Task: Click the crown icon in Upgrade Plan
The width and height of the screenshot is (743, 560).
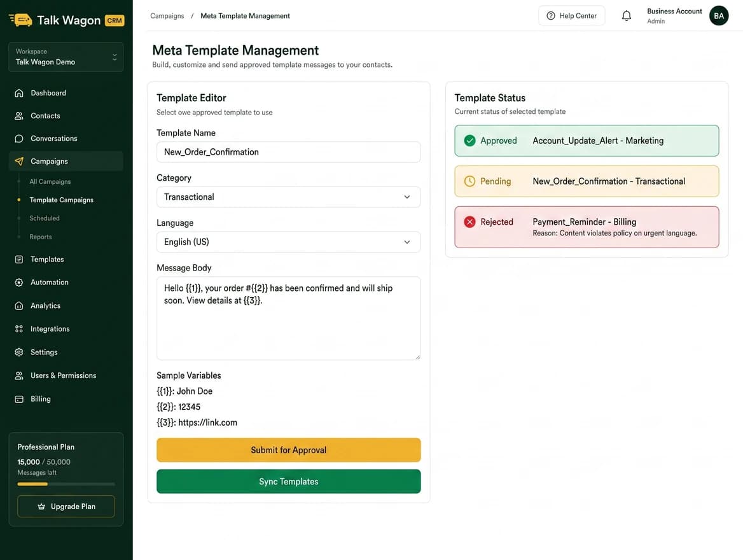Action: pyautogui.click(x=41, y=507)
